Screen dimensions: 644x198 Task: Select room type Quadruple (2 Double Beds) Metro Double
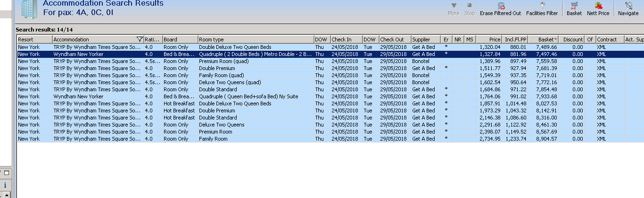click(x=256, y=54)
